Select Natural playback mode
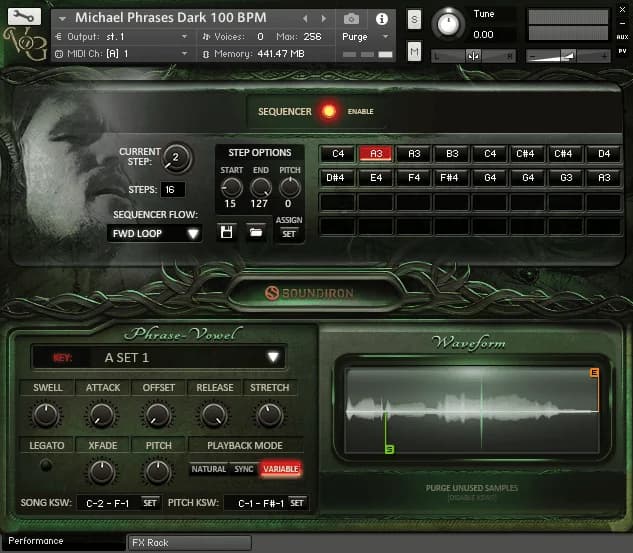The width and height of the screenshot is (633, 553). 208,469
